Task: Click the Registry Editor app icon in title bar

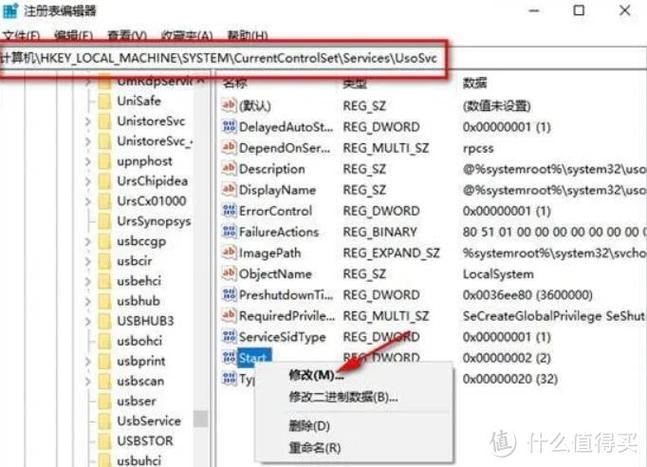Action: click(10, 10)
